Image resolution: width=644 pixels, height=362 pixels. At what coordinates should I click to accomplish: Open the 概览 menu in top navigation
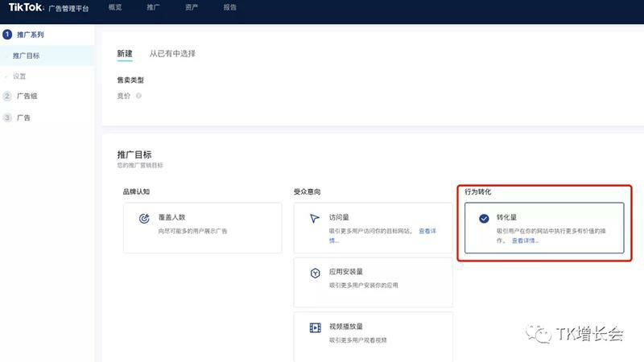116,8
